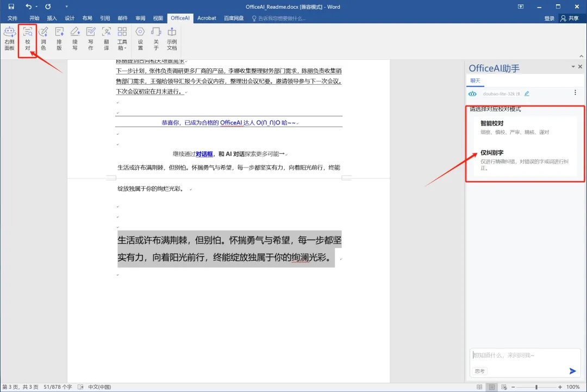Image resolution: width=587 pixels, height=392 pixels.
Task: Switch to the 邮件 Mailings tab
Action: click(123, 18)
